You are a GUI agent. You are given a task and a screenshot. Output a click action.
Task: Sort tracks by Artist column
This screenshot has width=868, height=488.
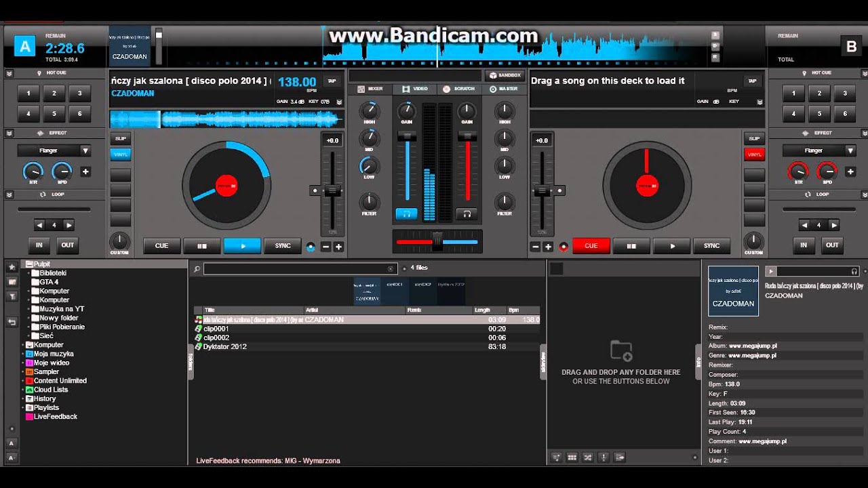[x=354, y=310]
